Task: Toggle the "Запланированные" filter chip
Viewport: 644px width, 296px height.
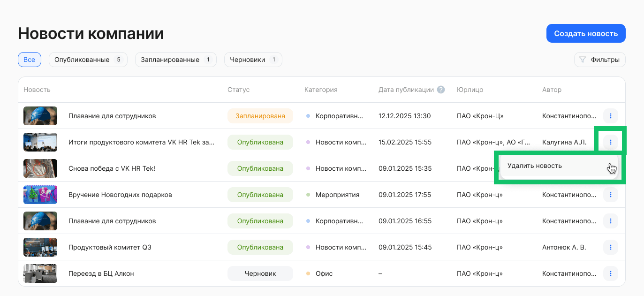Action: pyautogui.click(x=175, y=60)
